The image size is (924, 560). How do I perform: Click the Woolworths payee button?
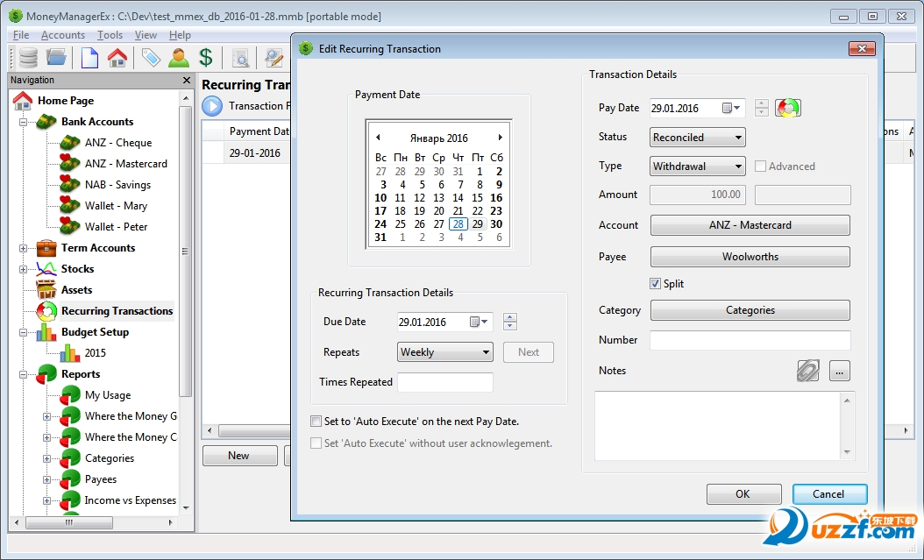[750, 257]
